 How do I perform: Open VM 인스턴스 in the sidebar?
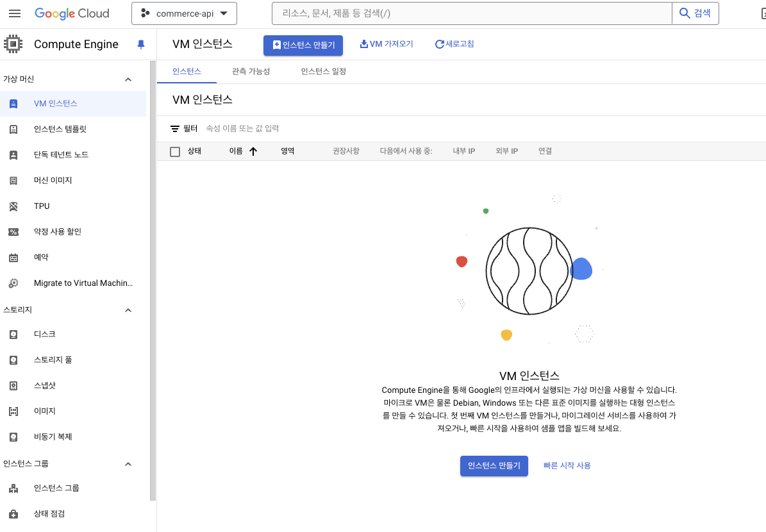click(73, 104)
